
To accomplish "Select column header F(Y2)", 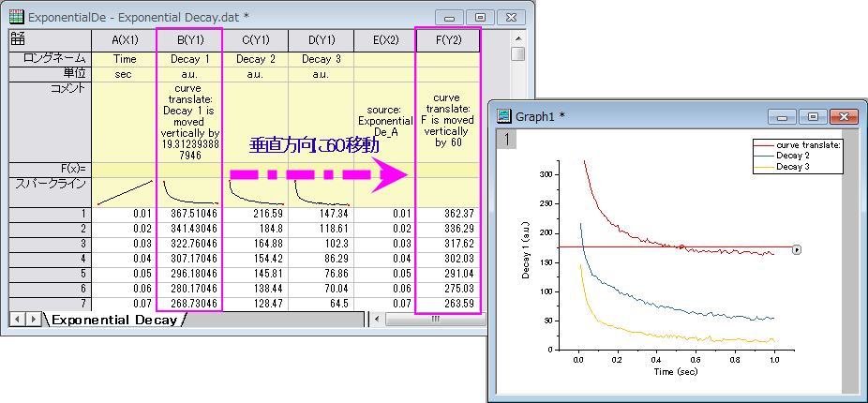I will click(x=448, y=40).
